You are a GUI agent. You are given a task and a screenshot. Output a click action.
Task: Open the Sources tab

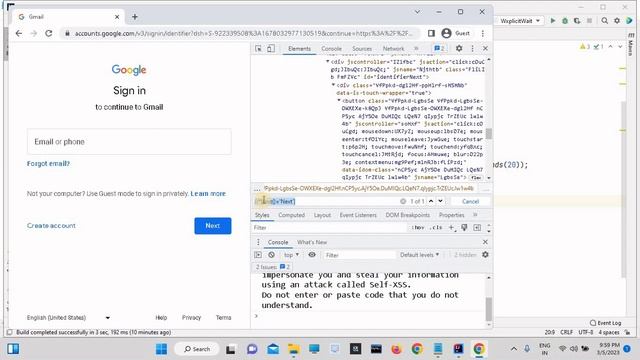point(362,49)
